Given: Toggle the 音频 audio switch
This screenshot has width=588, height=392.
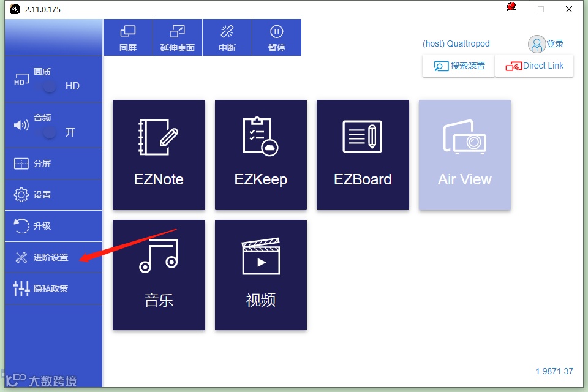Looking at the screenshot, I should point(47,132).
